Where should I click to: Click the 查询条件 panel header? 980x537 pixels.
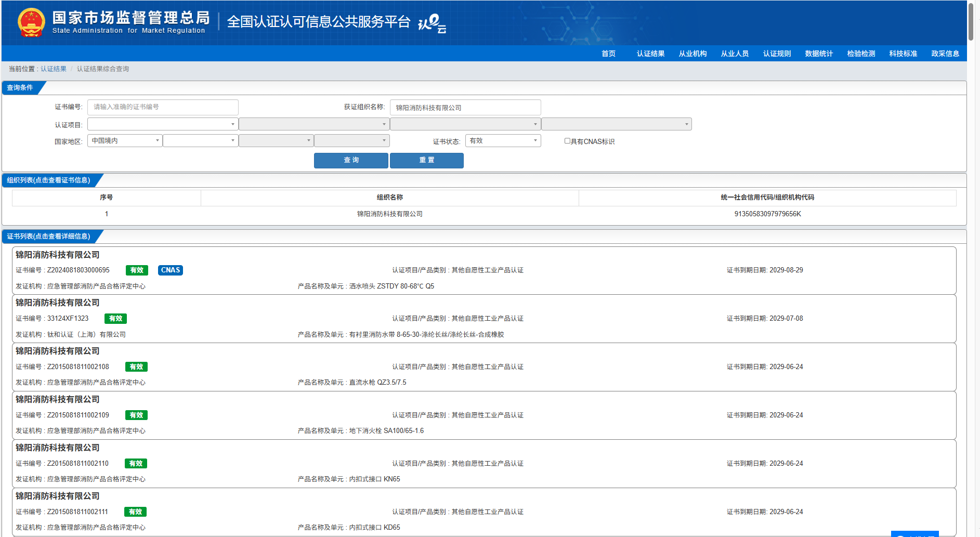coord(20,88)
